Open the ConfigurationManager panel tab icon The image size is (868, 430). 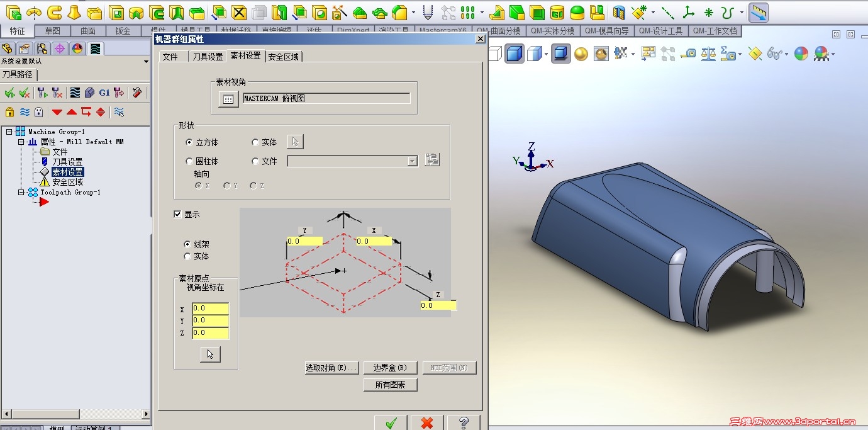(42, 48)
